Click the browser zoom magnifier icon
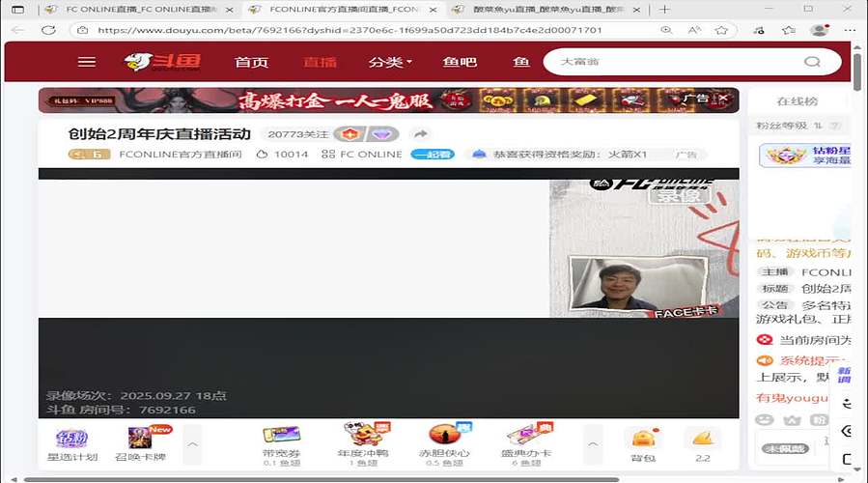868x483 pixels. pos(666,30)
